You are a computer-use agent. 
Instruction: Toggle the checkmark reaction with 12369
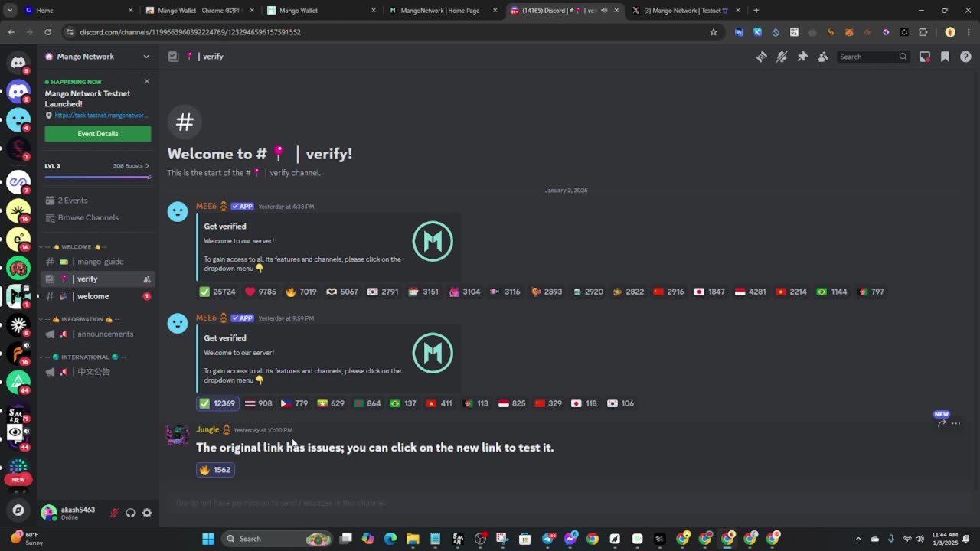coord(217,403)
